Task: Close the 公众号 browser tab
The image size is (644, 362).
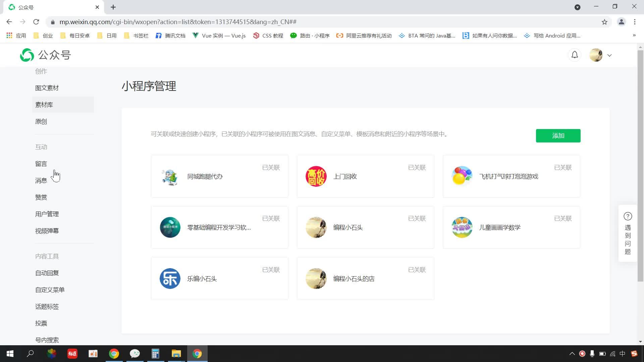Action: coord(97,7)
